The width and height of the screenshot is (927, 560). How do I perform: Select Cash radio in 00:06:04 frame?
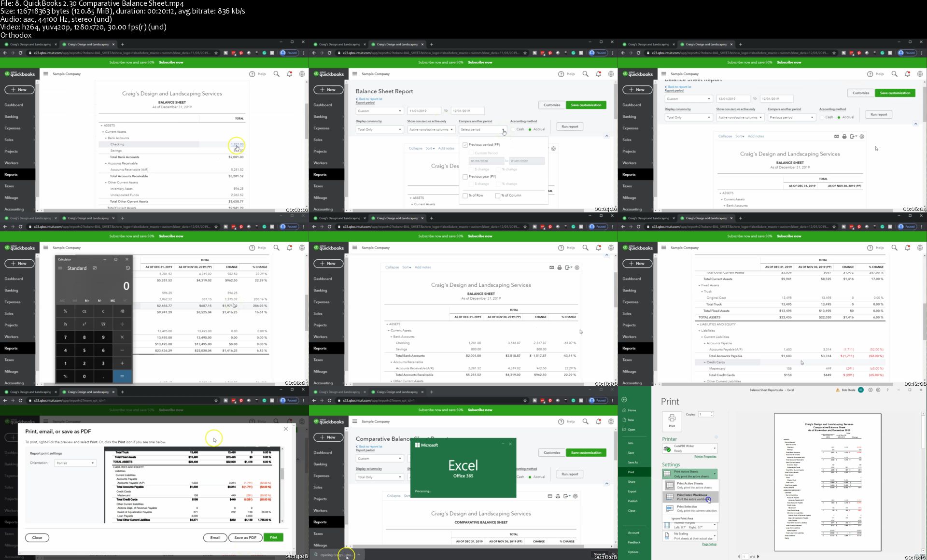tap(822, 117)
